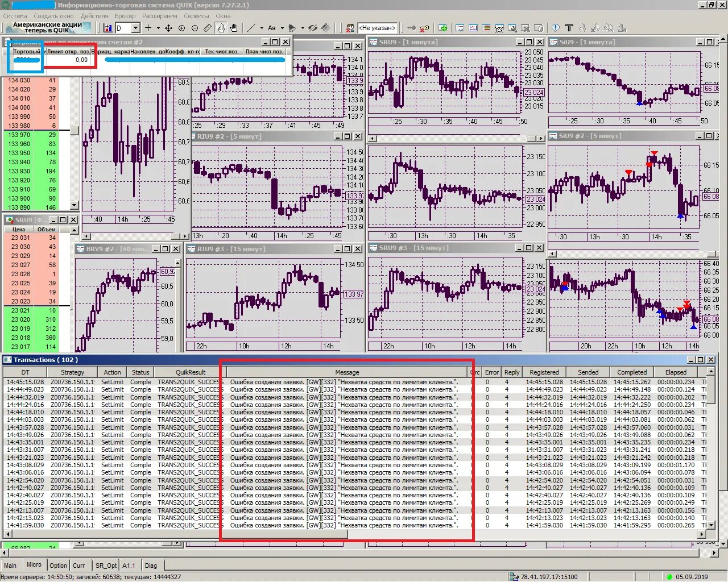Click the Объем column header in SRU9 order book
Screen dimensions: 728x582
tap(47, 230)
